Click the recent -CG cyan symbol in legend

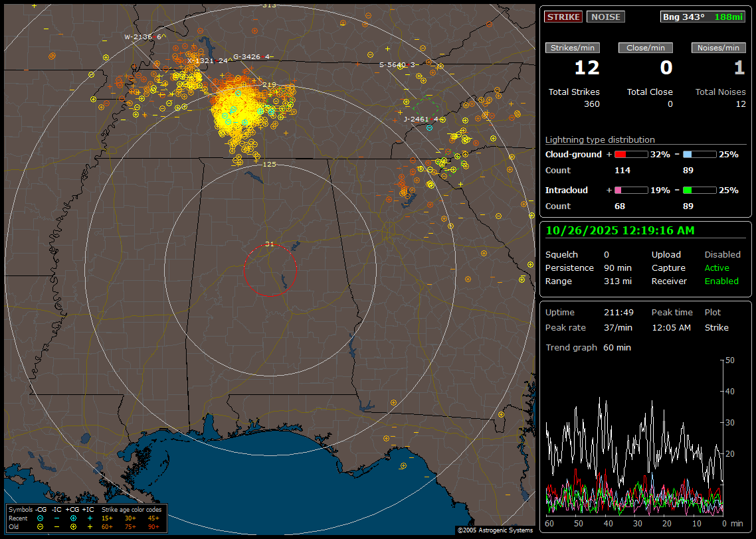tap(40, 518)
